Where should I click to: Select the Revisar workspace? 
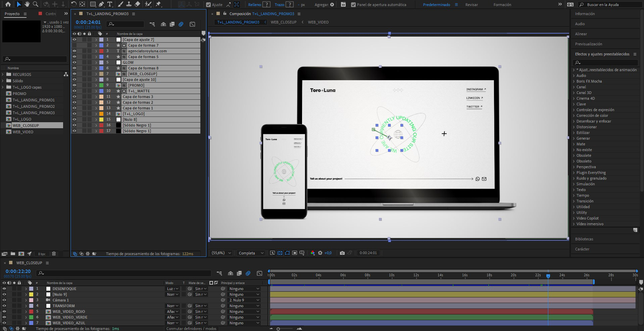tap(472, 5)
